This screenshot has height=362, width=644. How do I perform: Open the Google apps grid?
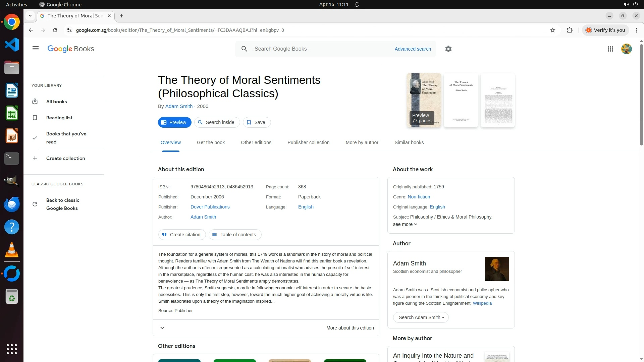(610, 49)
